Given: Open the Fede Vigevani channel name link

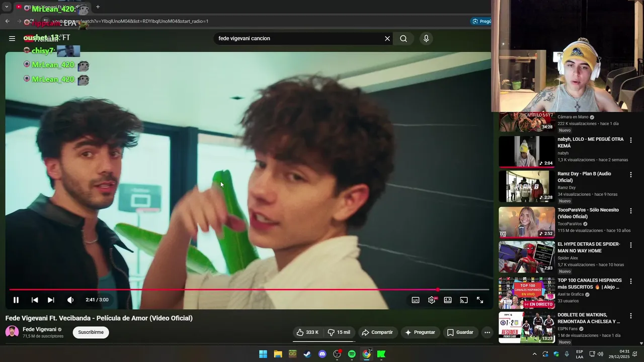Looking at the screenshot, I should 39,329.
